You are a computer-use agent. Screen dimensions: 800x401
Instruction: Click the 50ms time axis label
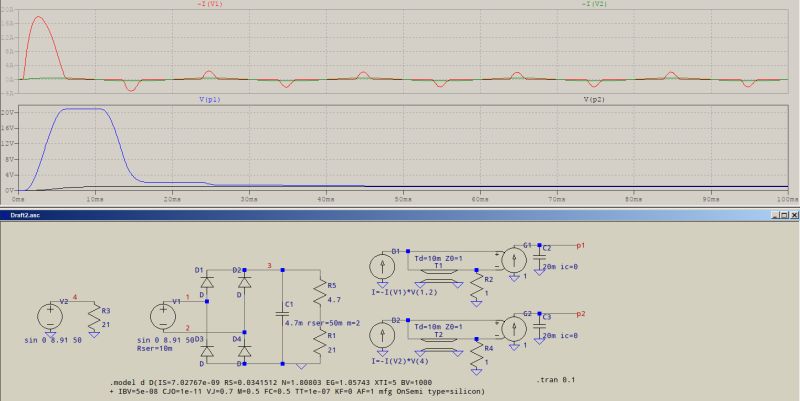pyautogui.click(x=403, y=199)
